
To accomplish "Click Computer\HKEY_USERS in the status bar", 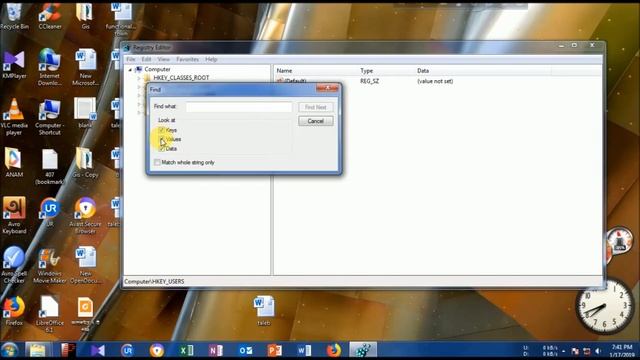I will click(154, 282).
